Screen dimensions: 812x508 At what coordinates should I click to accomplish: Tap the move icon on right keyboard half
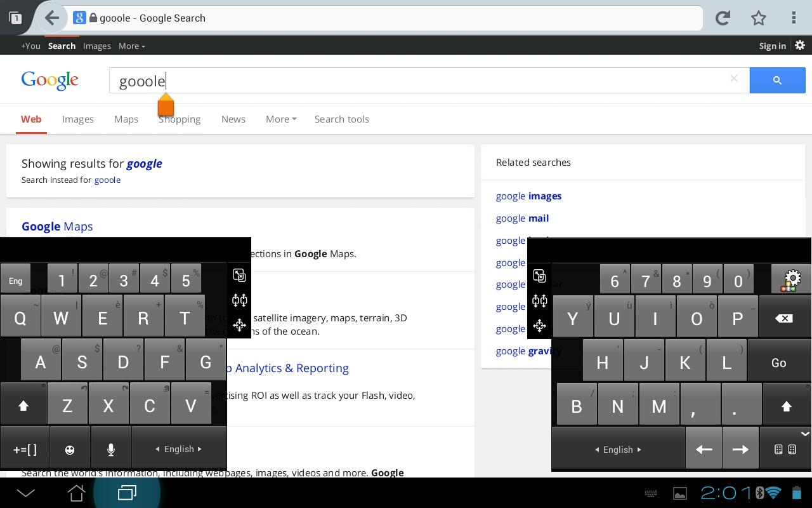539,326
